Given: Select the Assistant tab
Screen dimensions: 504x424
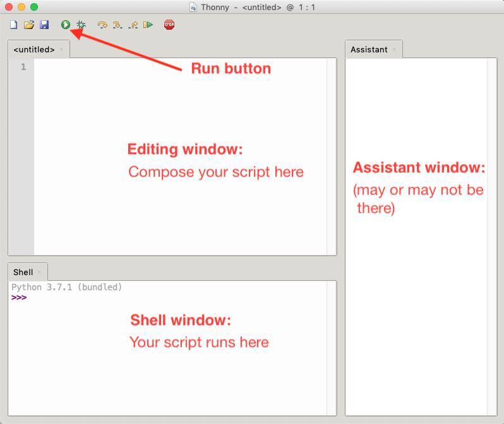Looking at the screenshot, I should coord(369,49).
